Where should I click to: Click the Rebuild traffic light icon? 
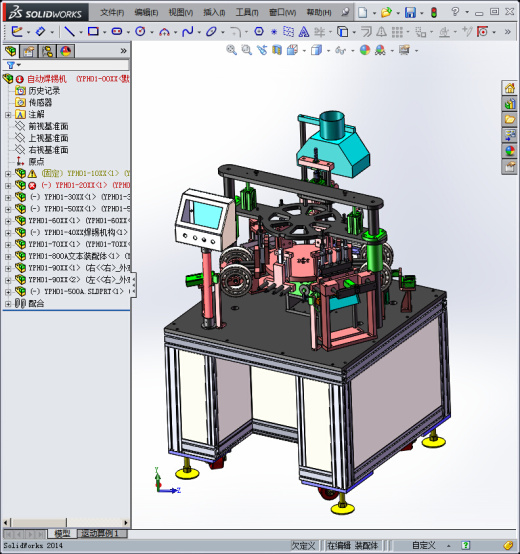click(x=434, y=13)
